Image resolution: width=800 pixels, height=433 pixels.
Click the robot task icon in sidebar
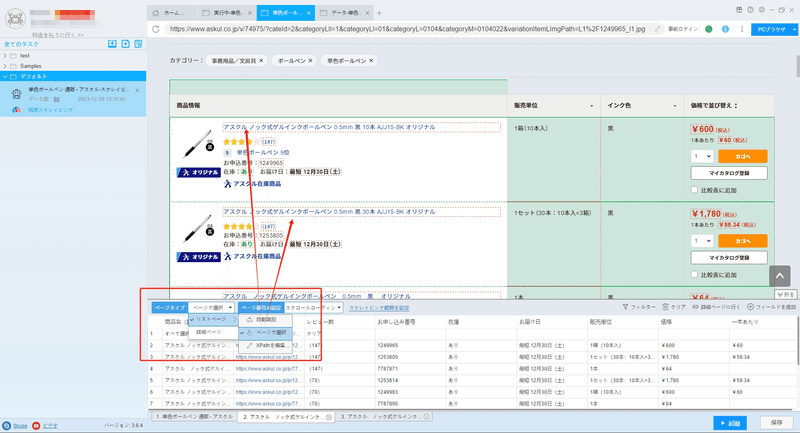click(x=17, y=93)
